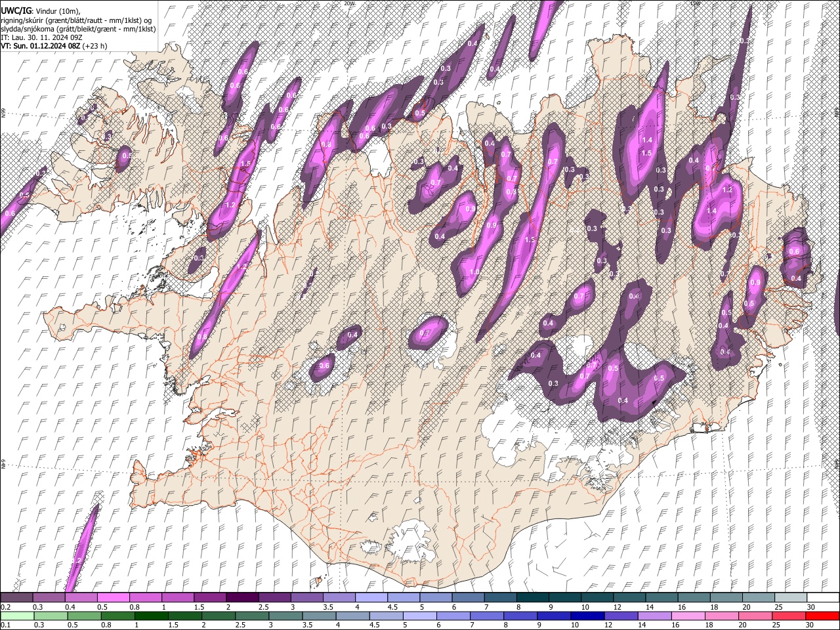
Task: Click the '0.2' label on the snow scale
Action: [5, 607]
